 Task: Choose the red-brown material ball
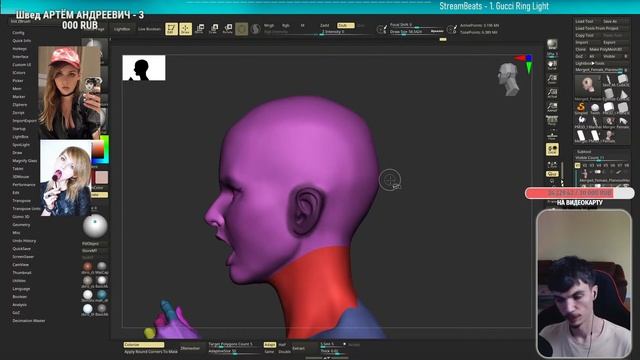coord(87,267)
